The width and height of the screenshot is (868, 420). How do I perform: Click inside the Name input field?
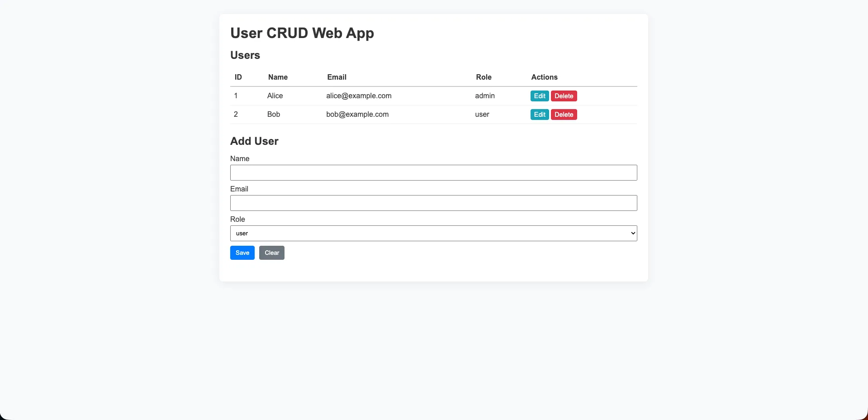433,172
